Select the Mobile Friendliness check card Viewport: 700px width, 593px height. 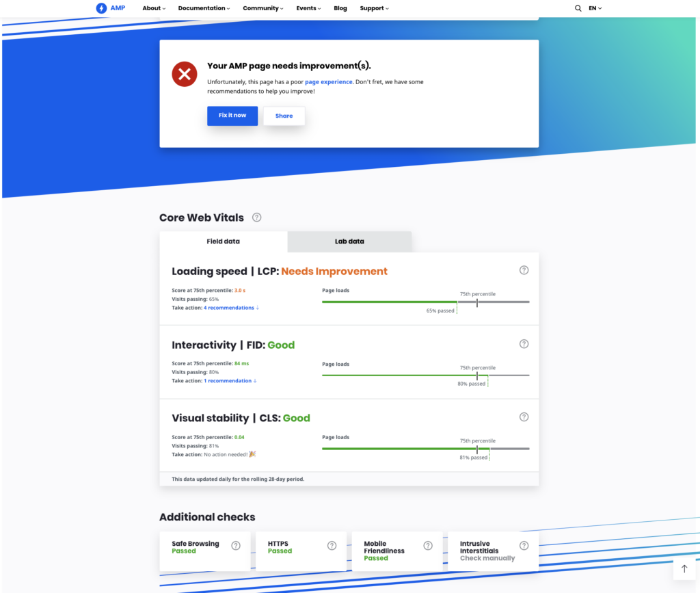pyautogui.click(x=397, y=551)
